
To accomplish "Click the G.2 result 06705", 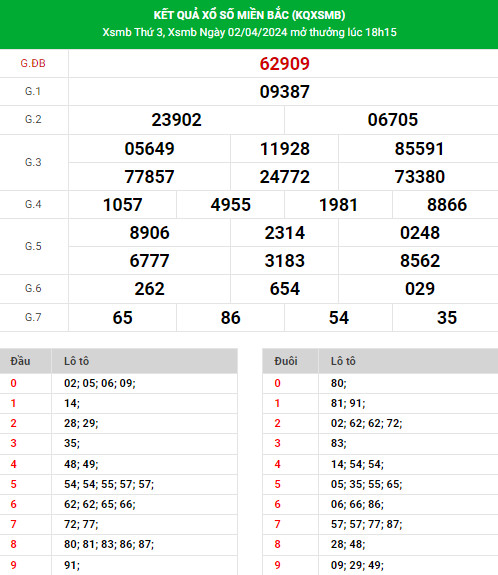I will point(393,120).
